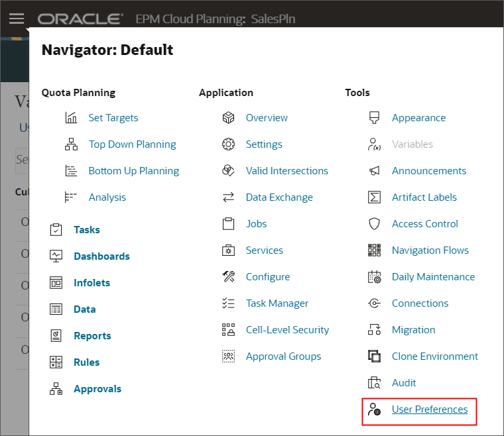504x436 pixels.
Task: Click the Infolets icon
Action: 56,283
